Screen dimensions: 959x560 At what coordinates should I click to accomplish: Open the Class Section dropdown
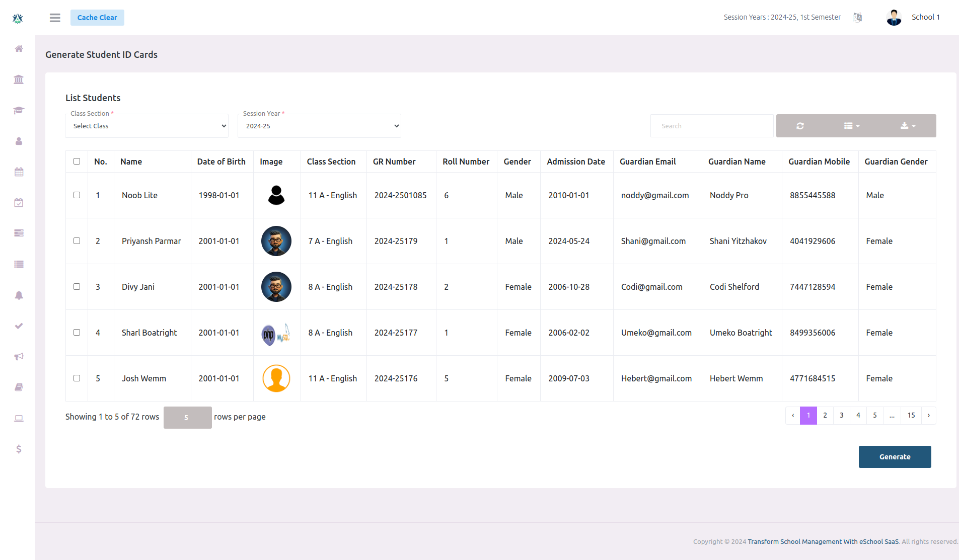pos(147,126)
